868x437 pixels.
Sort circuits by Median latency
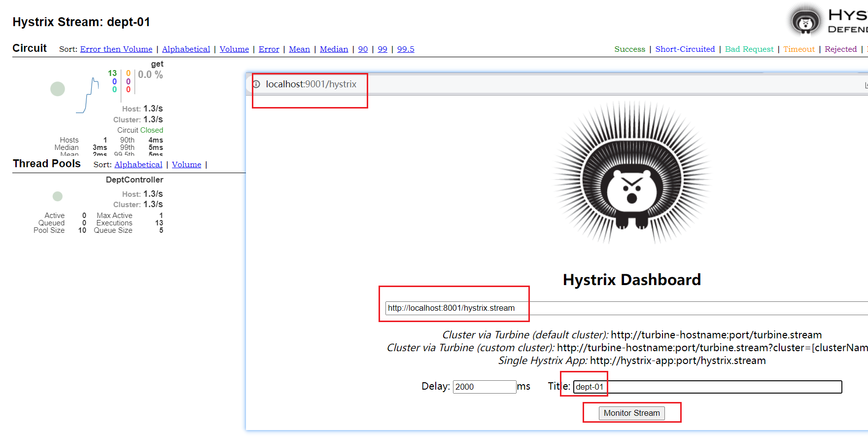pos(334,49)
